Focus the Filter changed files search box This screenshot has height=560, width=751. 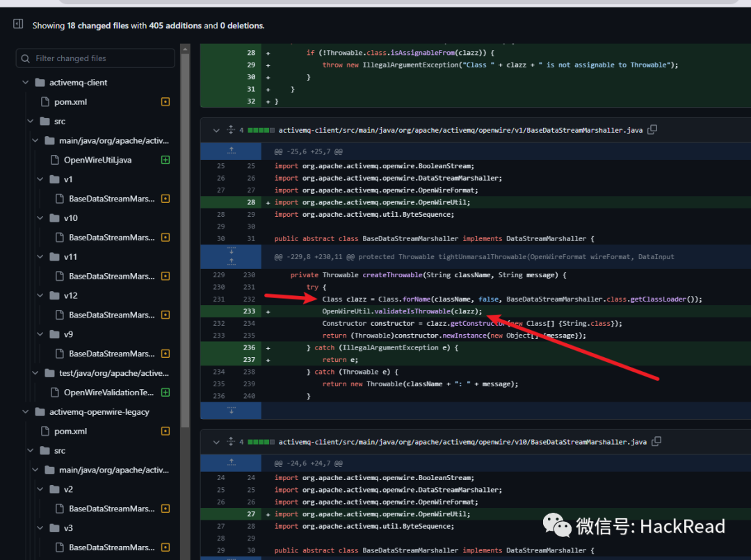click(95, 58)
